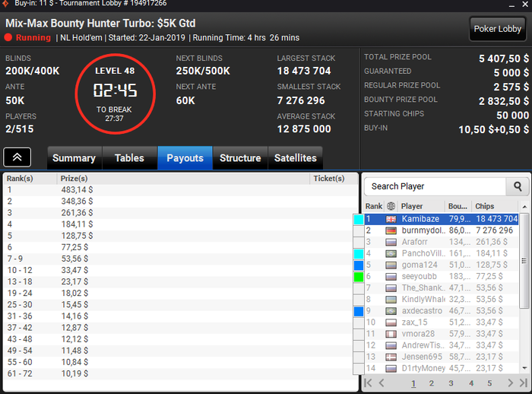This screenshot has width=532, height=394.
Task: Click the Search Player input field
Action: pyautogui.click(x=435, y=186)
